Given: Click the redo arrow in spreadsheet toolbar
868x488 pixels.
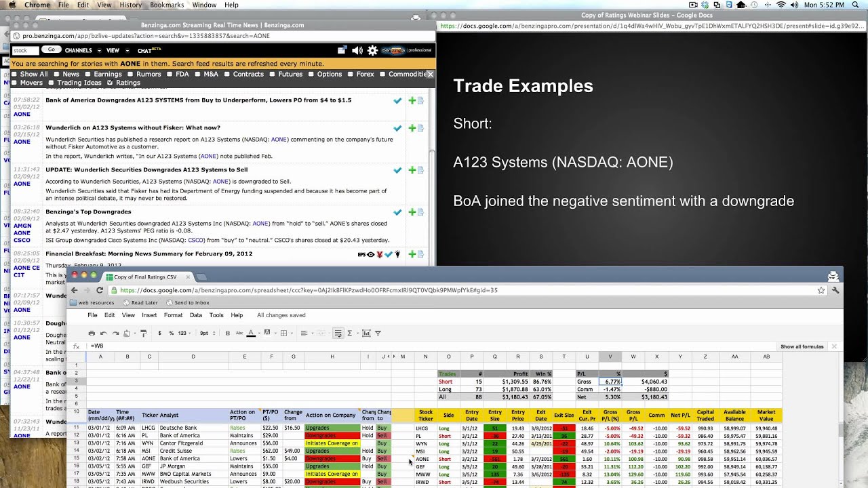Looking at the screenshot, I should pyautogui.click(x=115, y=333).
